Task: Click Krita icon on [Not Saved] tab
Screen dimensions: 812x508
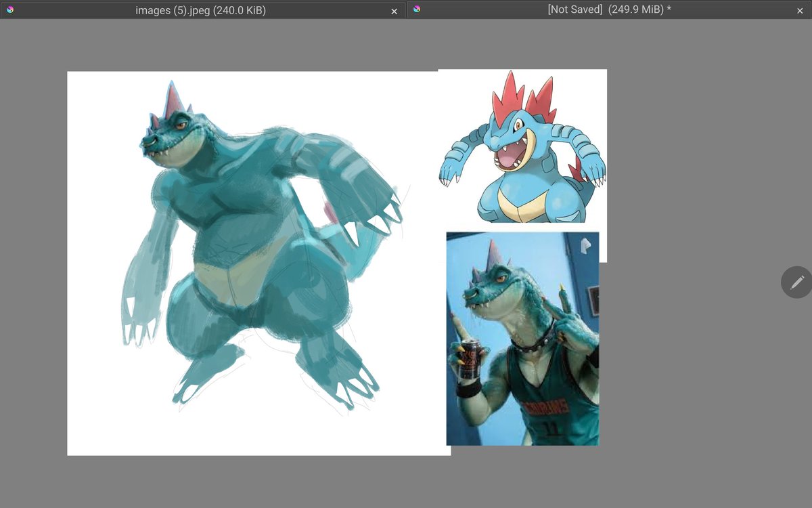Action: 417,9
